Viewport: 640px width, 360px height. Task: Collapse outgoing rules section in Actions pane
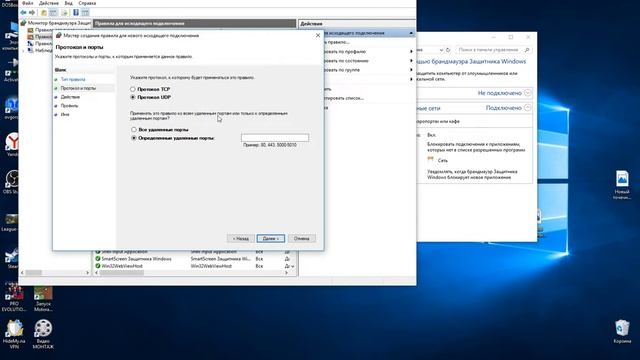411,33
